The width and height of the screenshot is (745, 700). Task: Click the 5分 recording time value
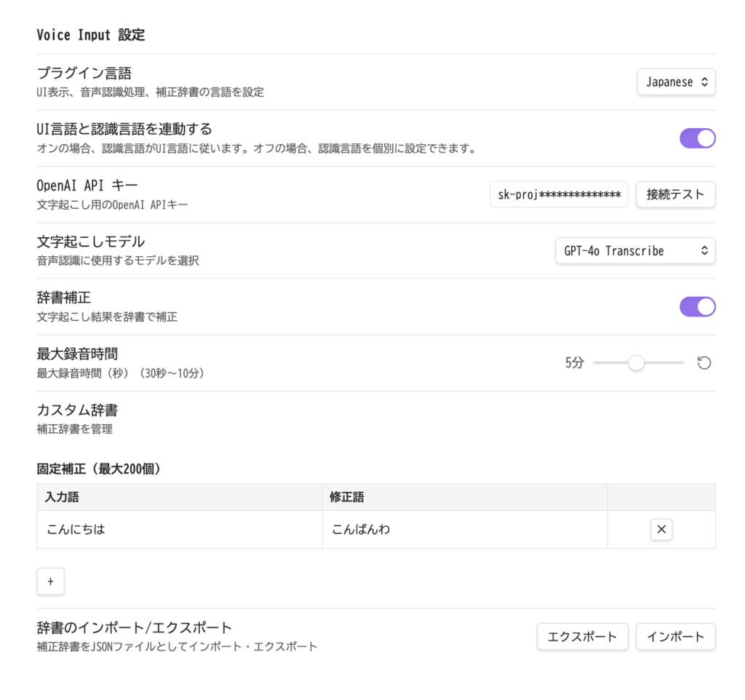574,363
